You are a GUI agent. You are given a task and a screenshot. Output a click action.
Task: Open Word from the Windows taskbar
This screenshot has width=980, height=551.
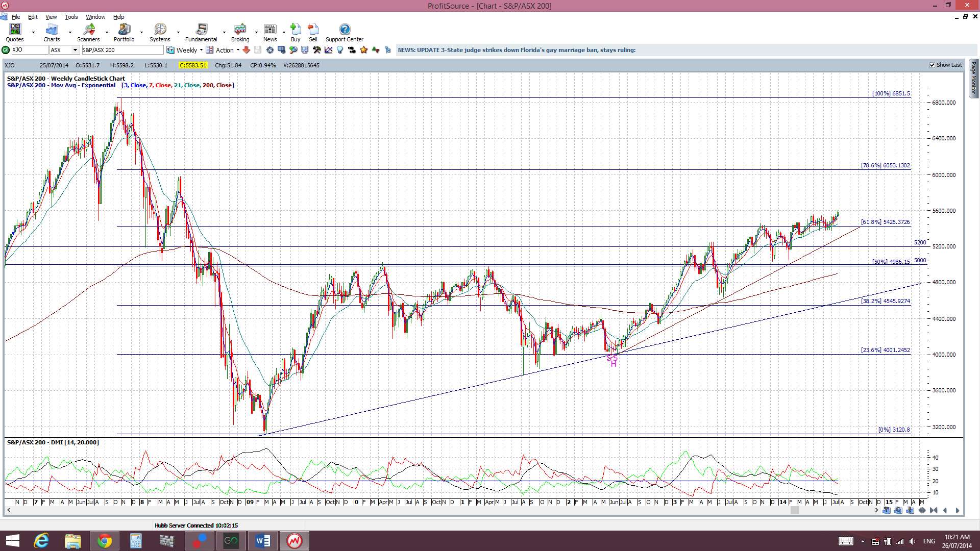263,541
